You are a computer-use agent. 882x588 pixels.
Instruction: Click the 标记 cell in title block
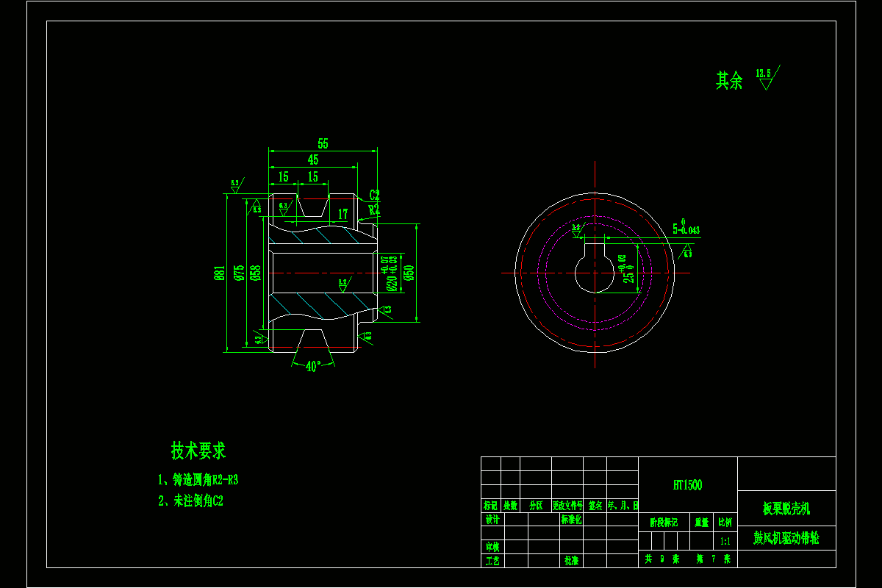(491, 506)
